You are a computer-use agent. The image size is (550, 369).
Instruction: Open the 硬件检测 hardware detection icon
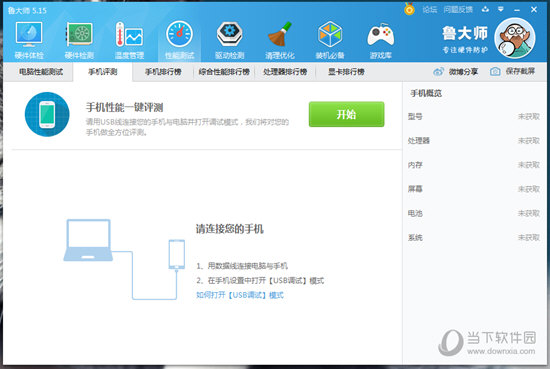pyautogui.click(x=79, y=40)
